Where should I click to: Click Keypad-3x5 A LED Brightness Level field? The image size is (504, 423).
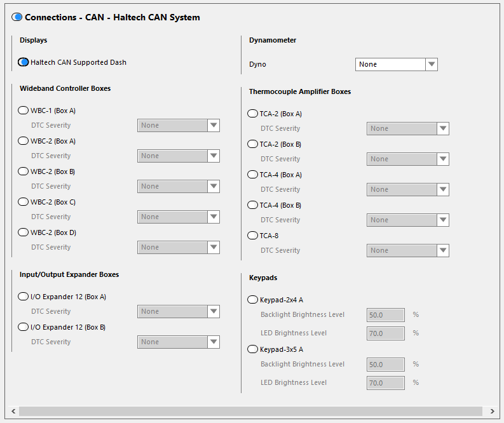(x=386, y=383)
